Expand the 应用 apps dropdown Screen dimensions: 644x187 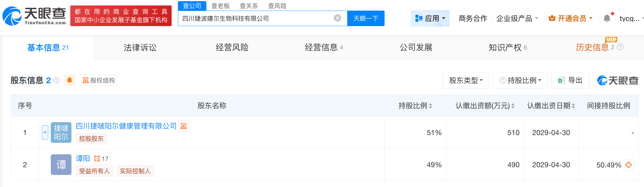[x=430, y=18]
